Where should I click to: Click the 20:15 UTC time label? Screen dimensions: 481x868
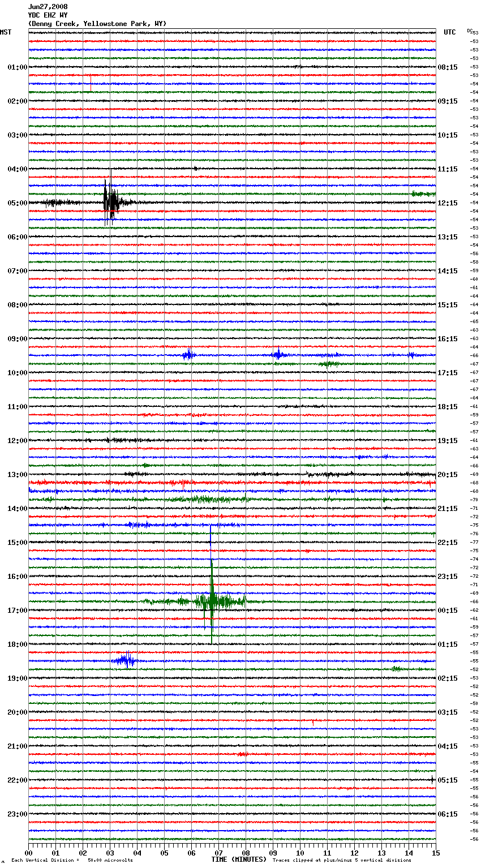pyautogui.click(x=448, y=475)
